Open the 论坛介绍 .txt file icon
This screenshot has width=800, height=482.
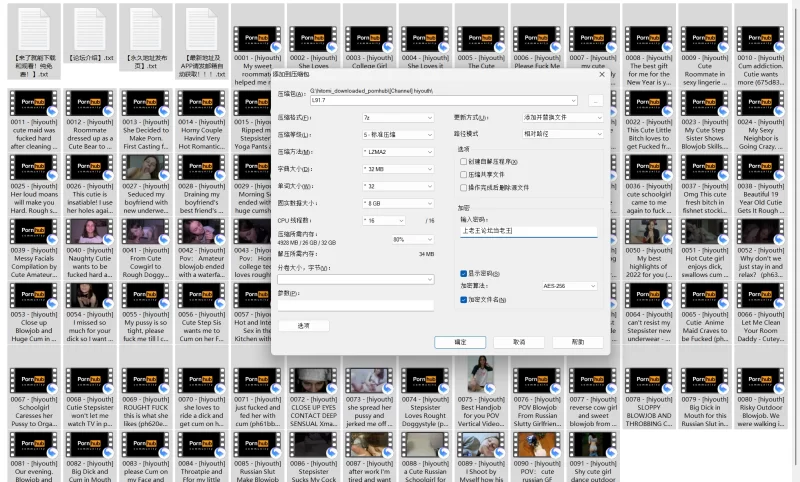[x=91, y=31]
